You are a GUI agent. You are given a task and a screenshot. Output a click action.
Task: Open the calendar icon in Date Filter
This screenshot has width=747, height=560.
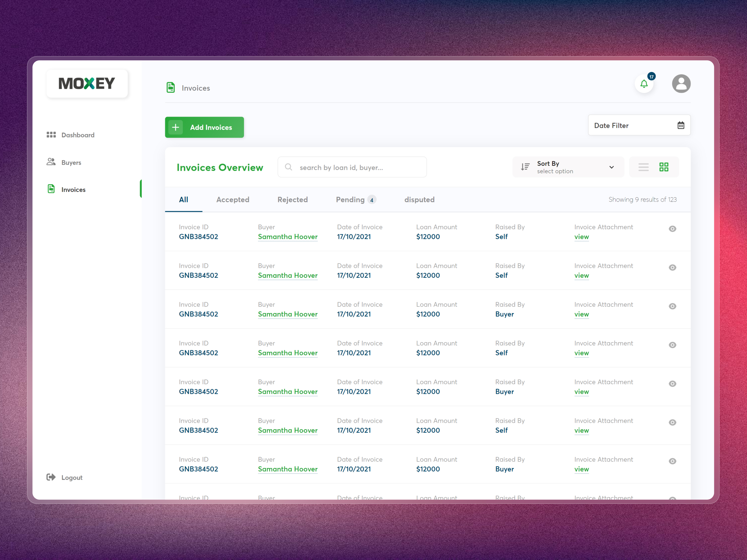tap(680, 125)
